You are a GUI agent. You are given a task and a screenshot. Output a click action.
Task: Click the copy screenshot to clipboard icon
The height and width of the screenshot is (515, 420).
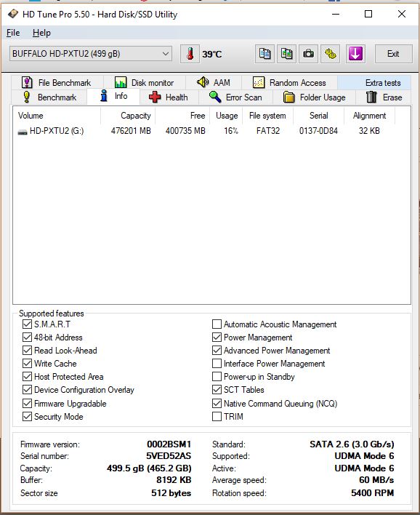pos(286,54)
